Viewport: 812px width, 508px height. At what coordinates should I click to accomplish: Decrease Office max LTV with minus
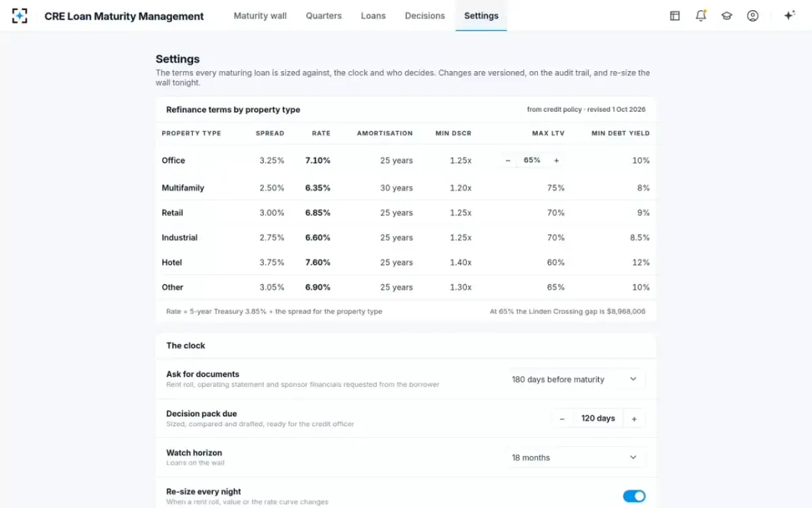point(508,161)
